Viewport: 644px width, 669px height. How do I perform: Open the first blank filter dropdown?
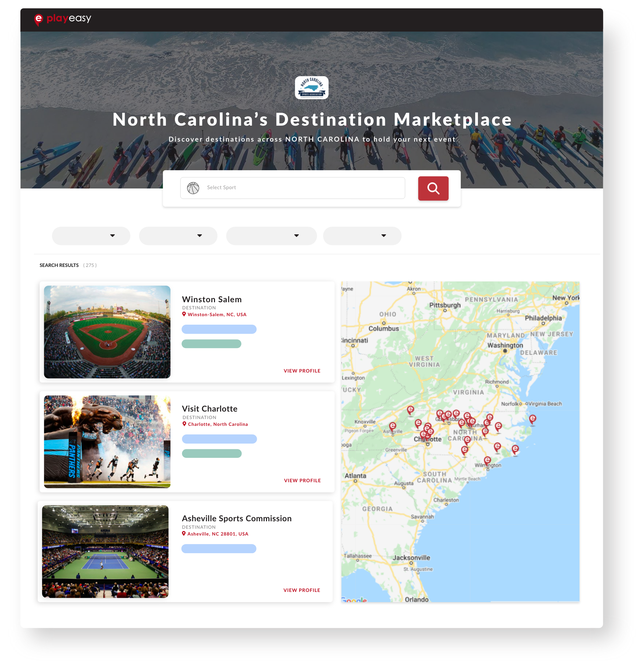click(91, 236)
